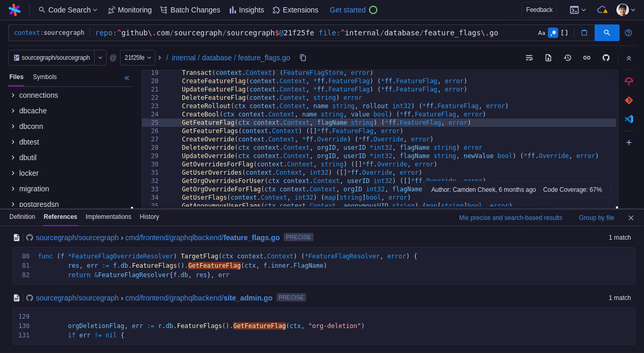Image resolution: width=644 pixels, height=353 pixels.
Task: Click the blue search submit button
Action: click(x=607, y=33)
